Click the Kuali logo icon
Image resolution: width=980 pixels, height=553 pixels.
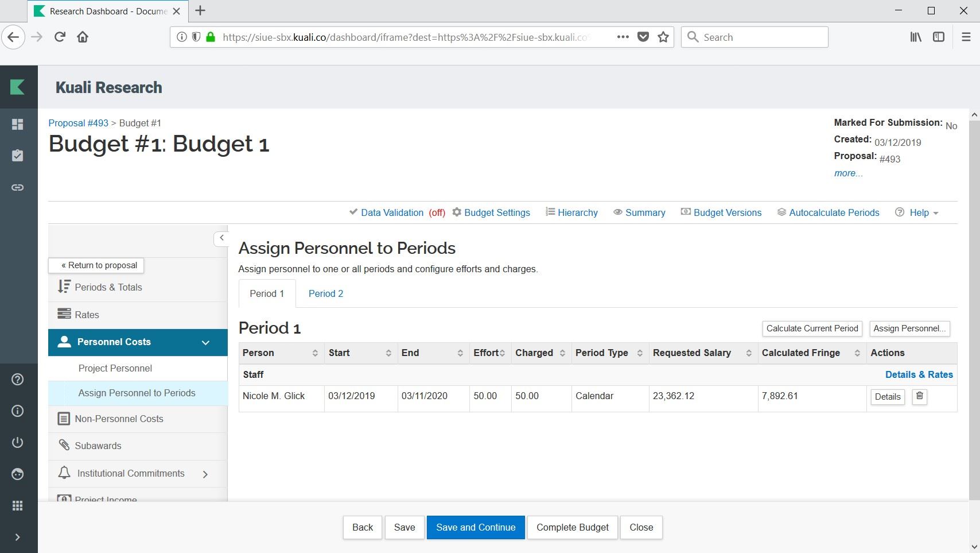[18, 87]
